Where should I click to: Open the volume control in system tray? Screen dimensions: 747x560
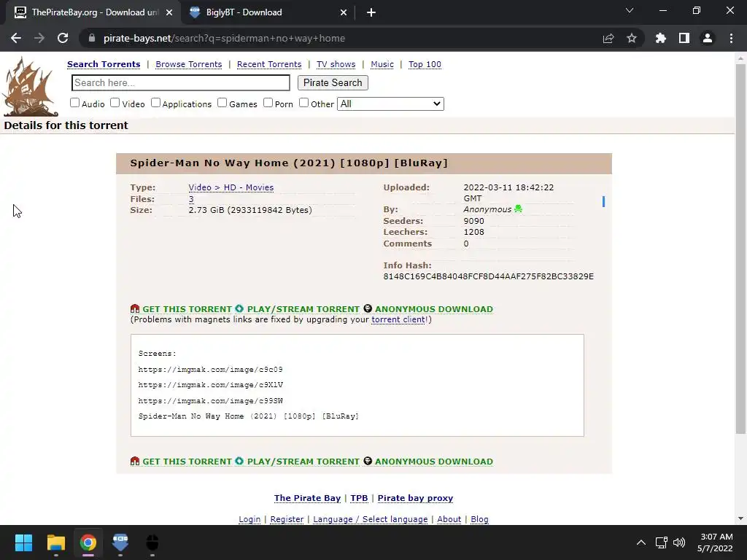(679, 542)
